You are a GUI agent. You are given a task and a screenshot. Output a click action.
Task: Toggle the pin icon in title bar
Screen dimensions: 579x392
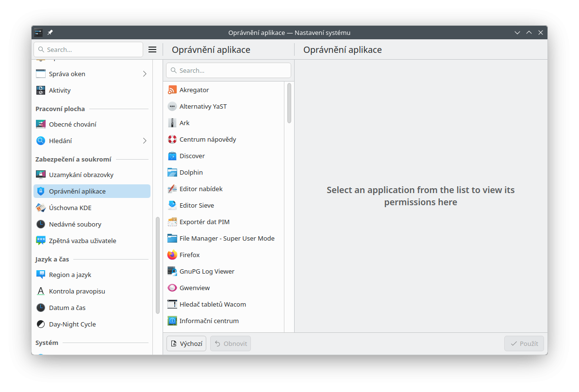[50, 33]
